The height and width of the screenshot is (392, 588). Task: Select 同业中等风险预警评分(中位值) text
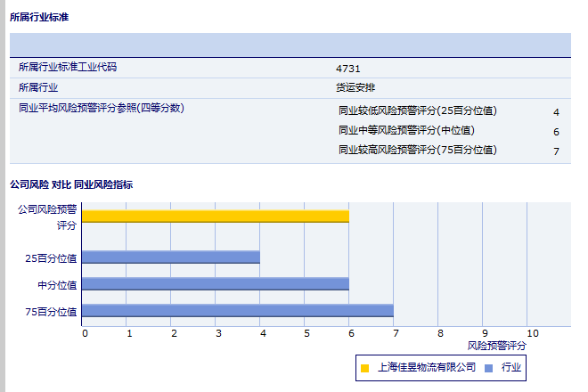click(406, 131)
